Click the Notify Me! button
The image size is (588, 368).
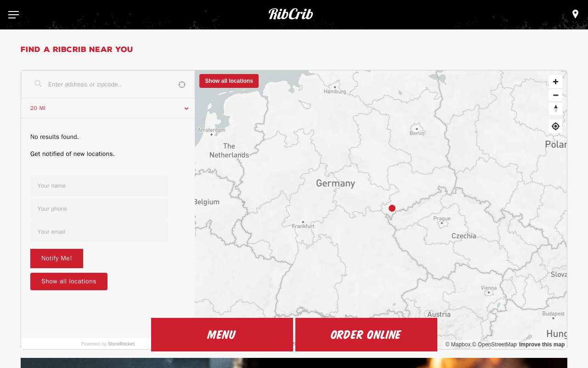pos(57,259)
